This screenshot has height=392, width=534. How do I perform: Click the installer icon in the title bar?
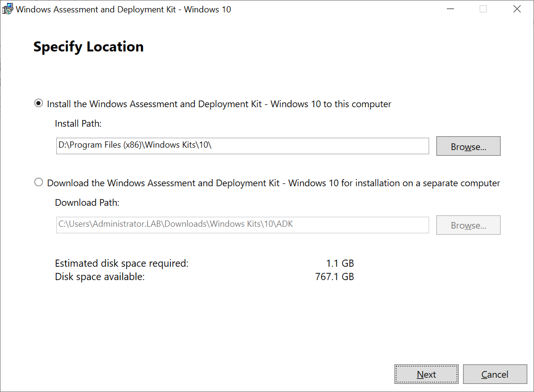[8, 9]
